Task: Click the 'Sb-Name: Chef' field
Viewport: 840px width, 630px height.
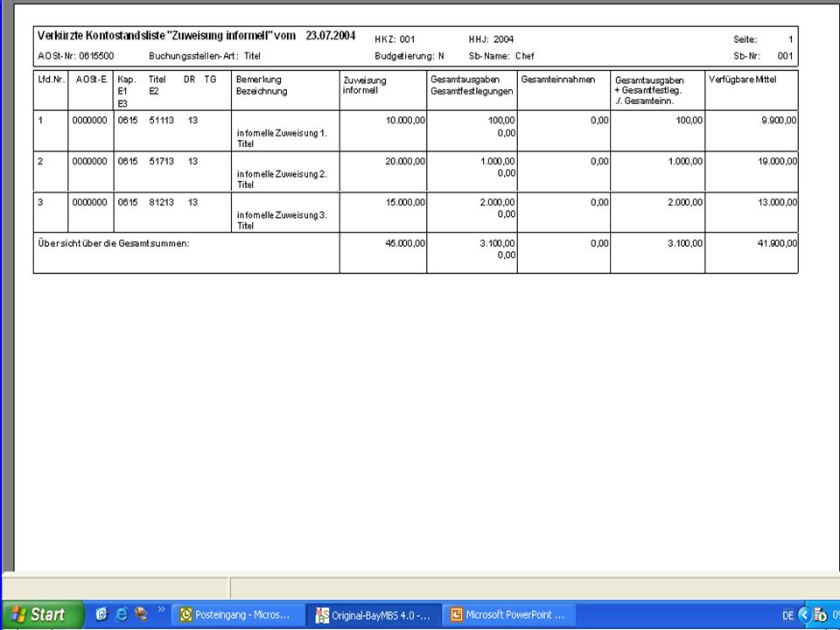Action: (x=500, y=56)
